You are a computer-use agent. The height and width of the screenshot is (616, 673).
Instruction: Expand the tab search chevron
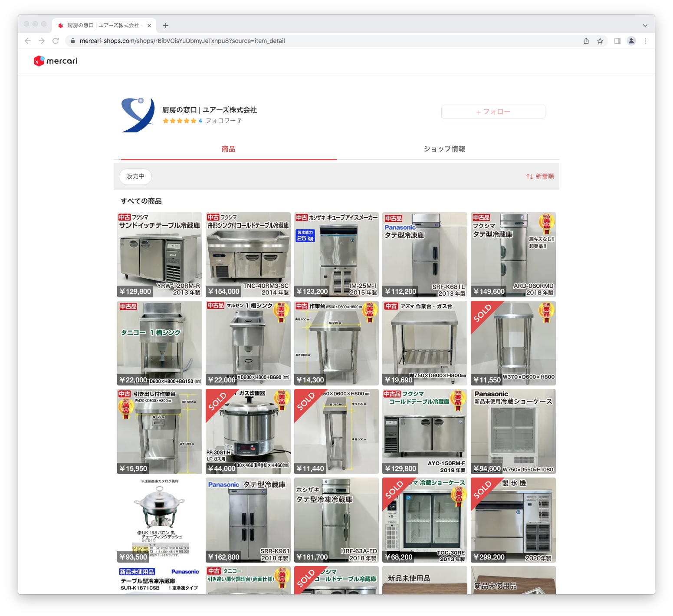pyautogui.click(x=645, y=26)
